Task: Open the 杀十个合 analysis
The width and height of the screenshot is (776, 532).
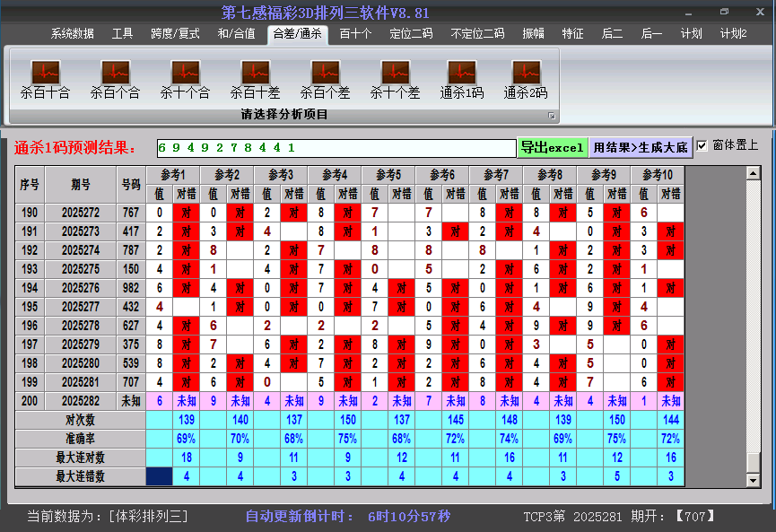Action: point(185,73)
